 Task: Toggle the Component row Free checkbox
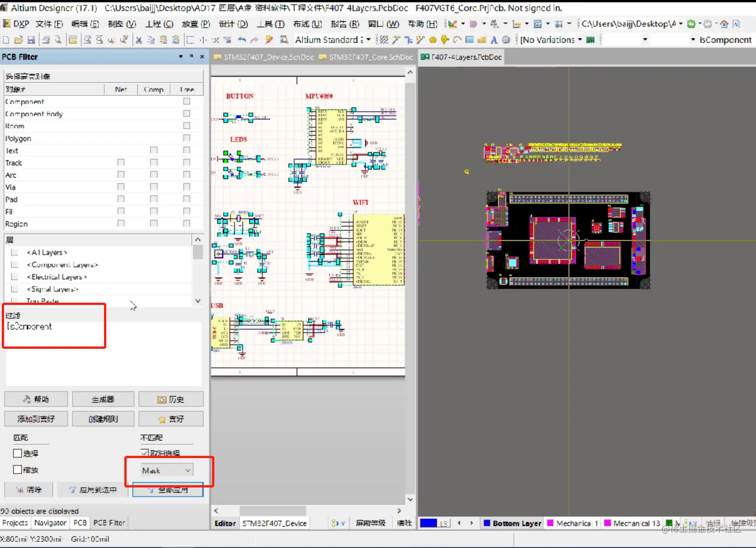(186, 101)
